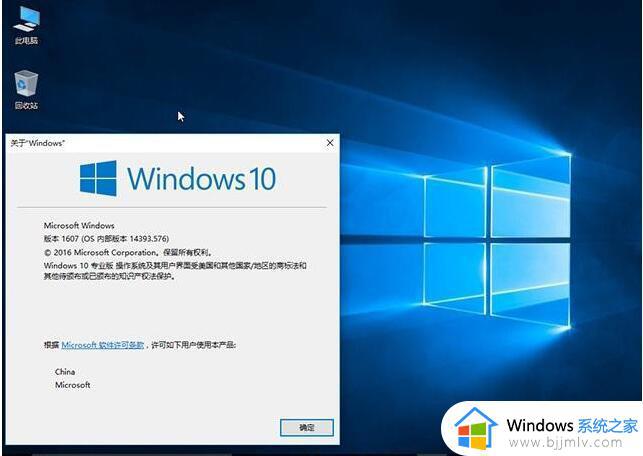Click the 确定 button

[307, 428]
